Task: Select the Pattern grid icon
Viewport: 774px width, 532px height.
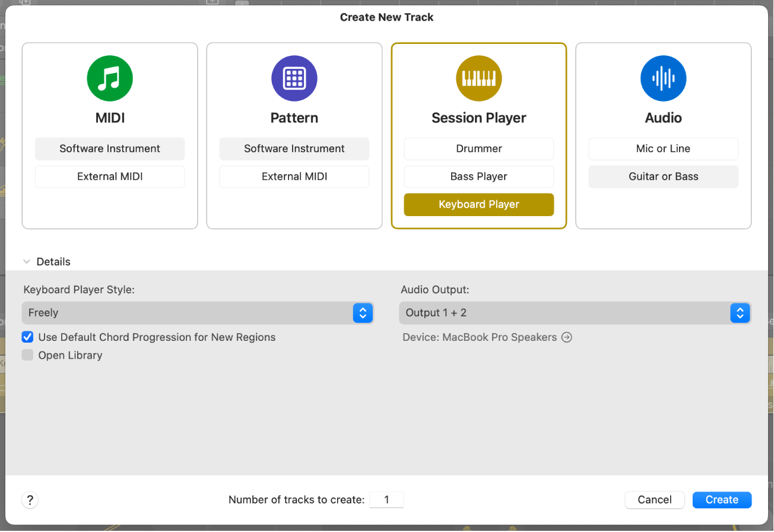Action: 294,78
